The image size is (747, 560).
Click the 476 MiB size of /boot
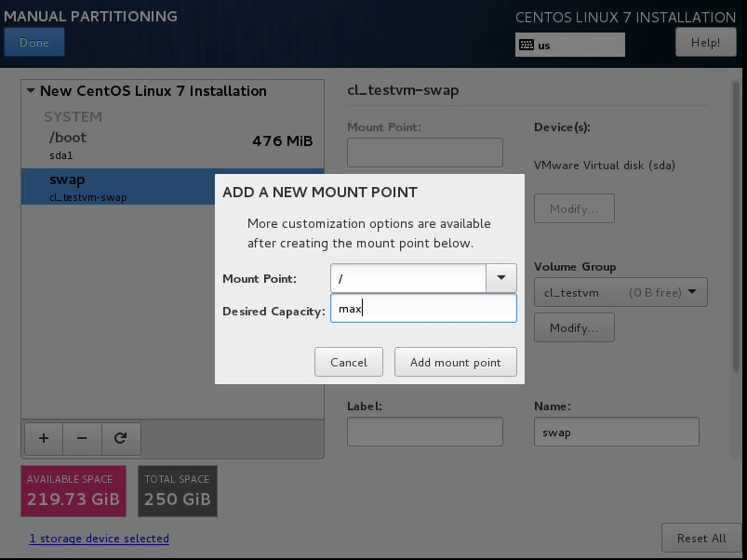[x=283, y=141]
